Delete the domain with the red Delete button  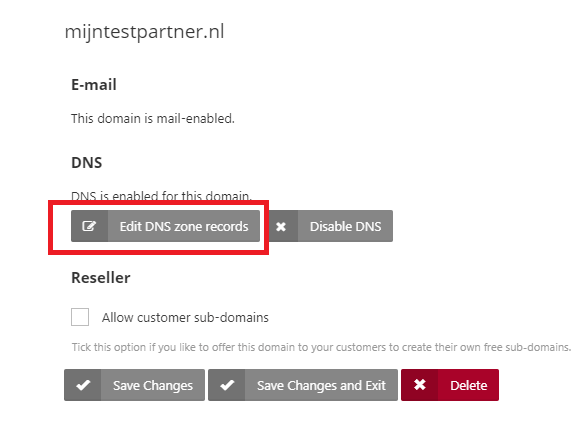pos(450,385)
